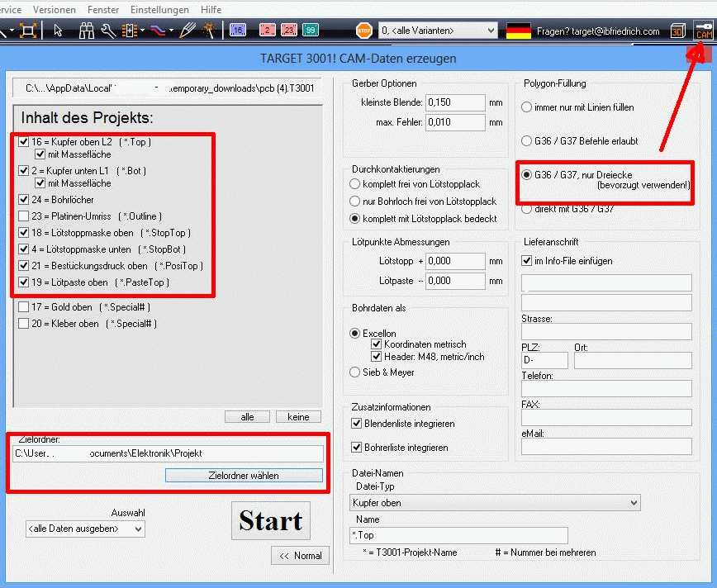Click the binoculars search icon

(x=86, y=31)
